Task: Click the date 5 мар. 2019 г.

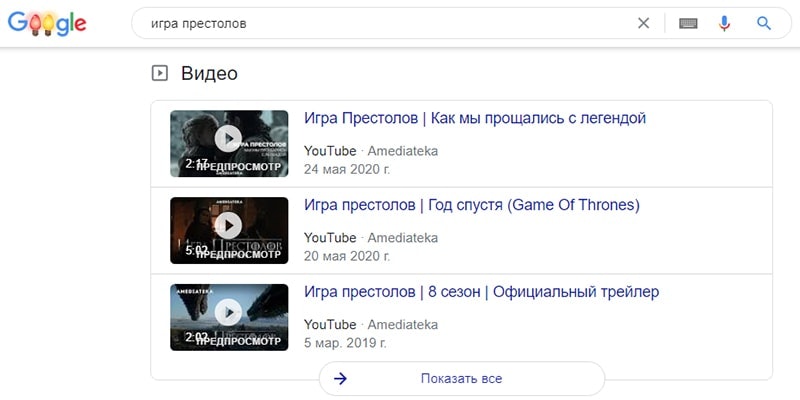Action: tap(345, 343)
